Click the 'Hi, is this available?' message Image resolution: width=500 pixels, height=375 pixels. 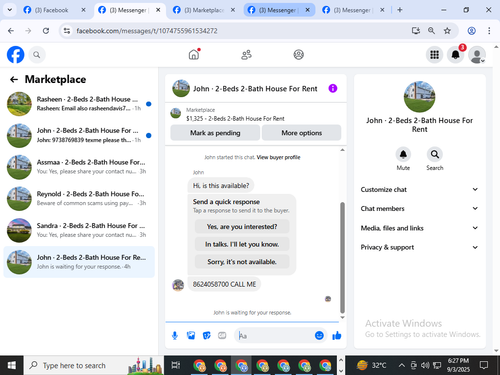pyautogui.click(x=221, y=186)
